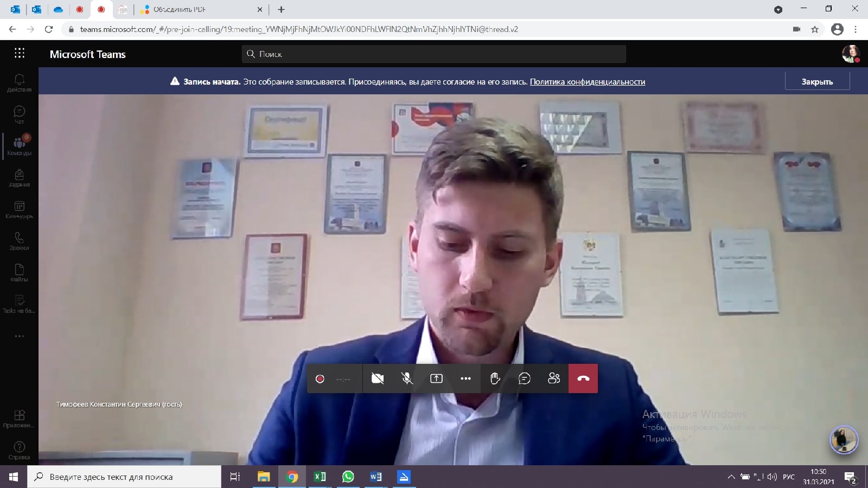Open the privacy policy link

[587, 82]
